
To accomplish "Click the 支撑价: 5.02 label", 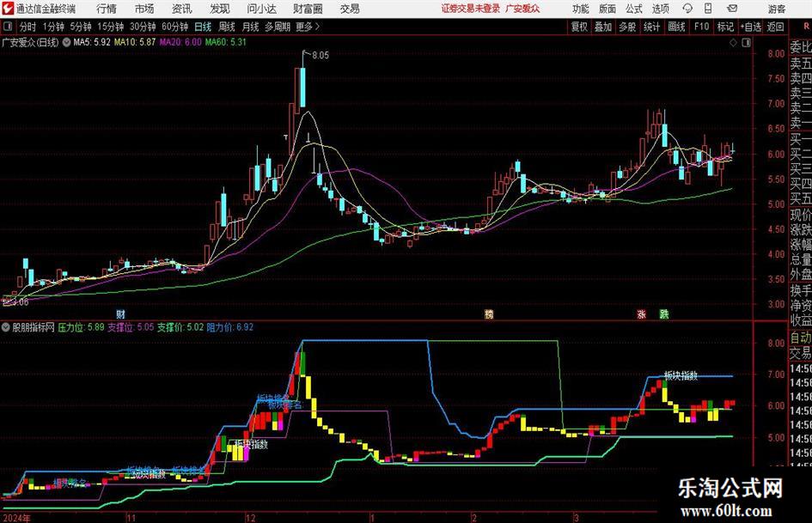I will [180, 327].
